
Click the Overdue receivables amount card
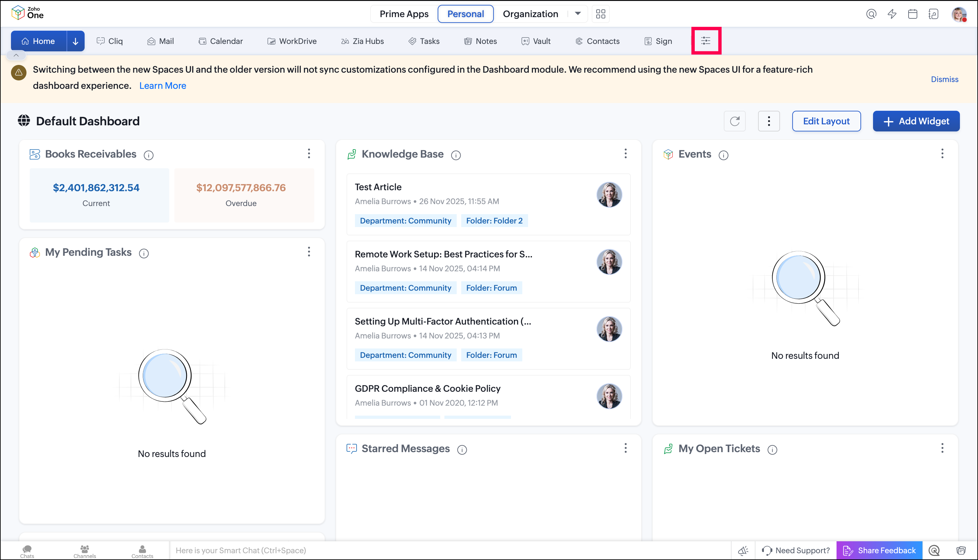tap(244, 195)
